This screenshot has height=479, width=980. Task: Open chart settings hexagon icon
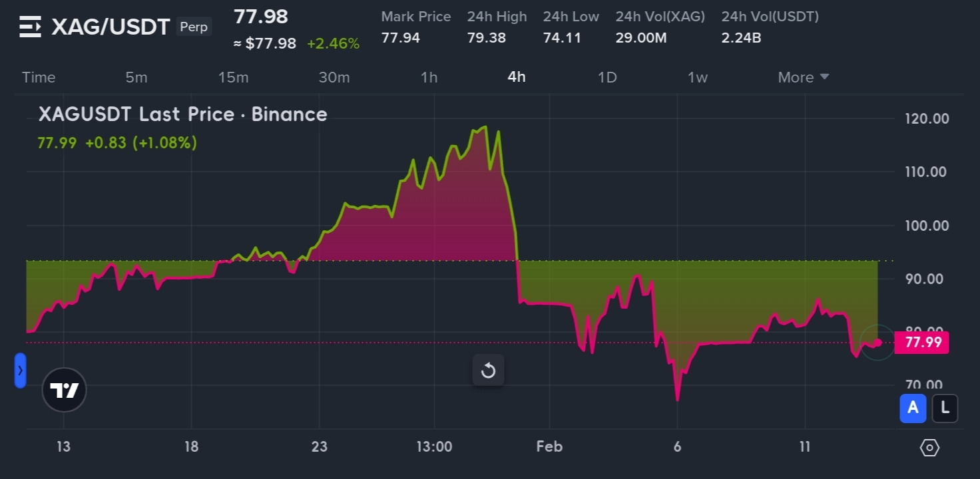(929, 448)
